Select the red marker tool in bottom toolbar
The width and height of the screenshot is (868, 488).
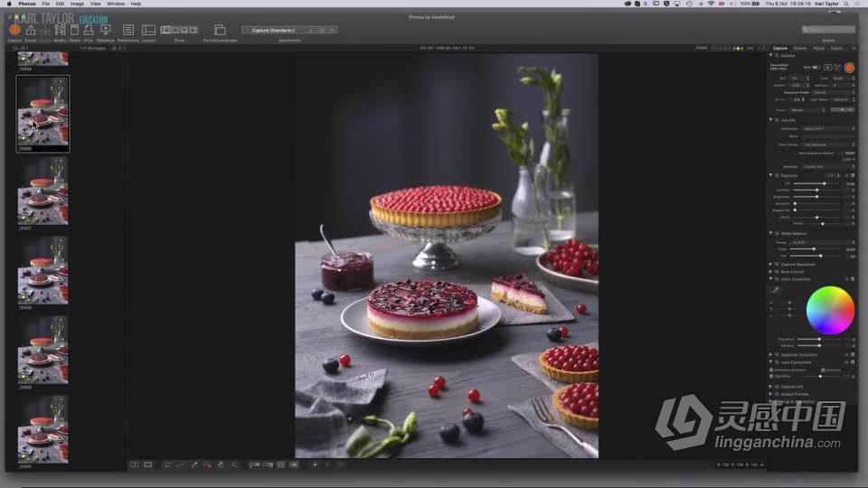tap(208, 465)
